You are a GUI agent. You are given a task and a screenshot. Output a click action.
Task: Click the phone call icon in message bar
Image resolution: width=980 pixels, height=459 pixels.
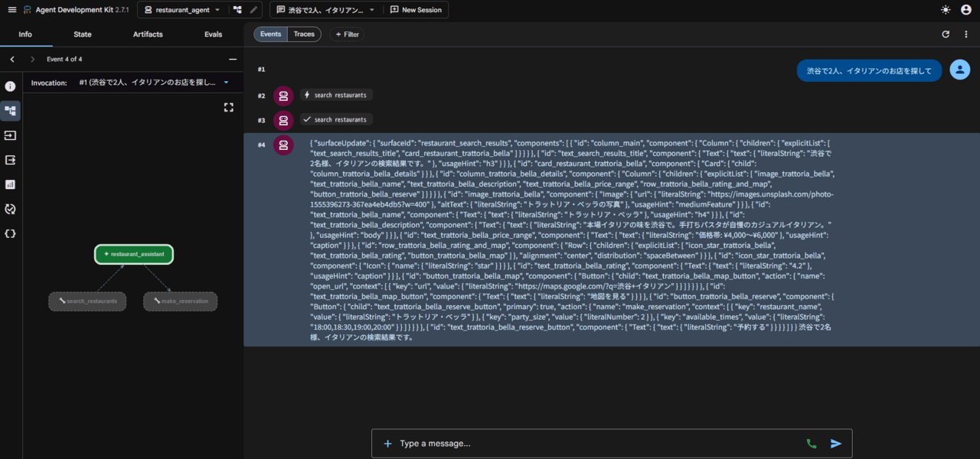(812, 444)
